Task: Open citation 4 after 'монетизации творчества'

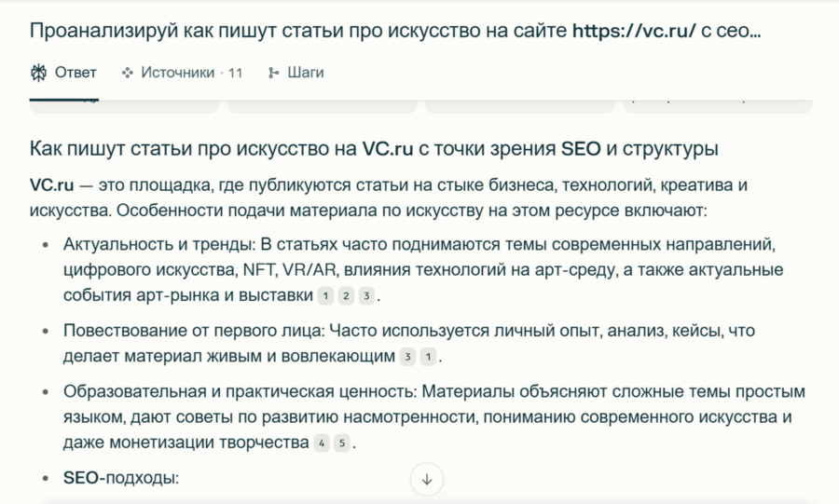Action: (322, 443)
